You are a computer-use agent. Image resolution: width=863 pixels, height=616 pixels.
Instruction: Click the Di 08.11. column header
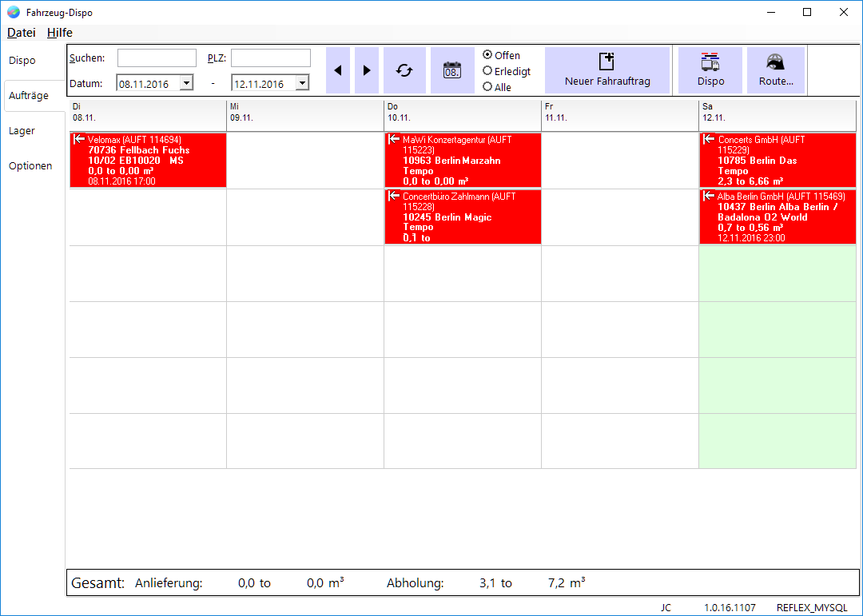coord(148,115)
